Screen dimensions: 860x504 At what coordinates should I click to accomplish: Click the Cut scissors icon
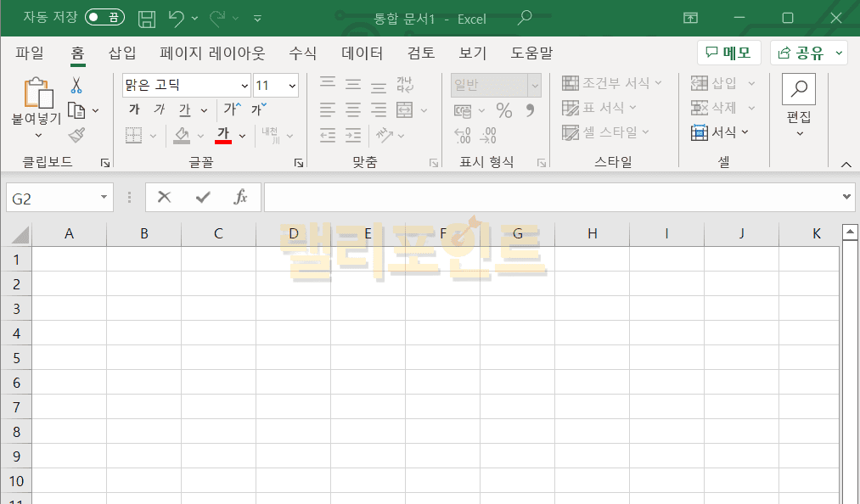tap(76, 86)
